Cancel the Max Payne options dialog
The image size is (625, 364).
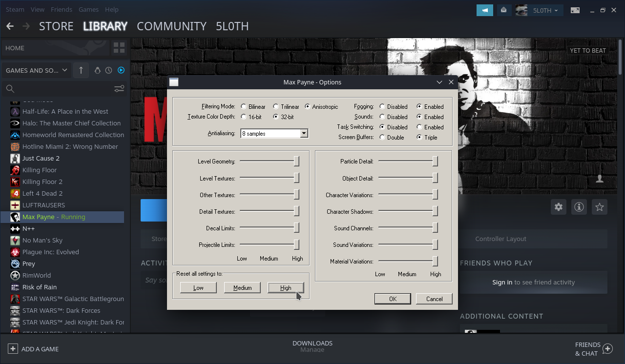pyautogui.click(x=434, y=299)
